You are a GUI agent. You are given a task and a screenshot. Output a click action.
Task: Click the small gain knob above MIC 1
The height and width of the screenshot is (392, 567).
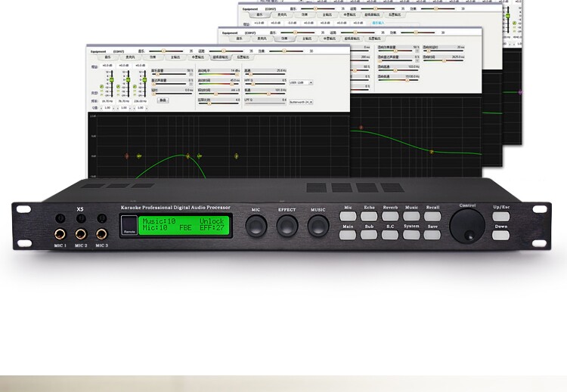[60, 218]
